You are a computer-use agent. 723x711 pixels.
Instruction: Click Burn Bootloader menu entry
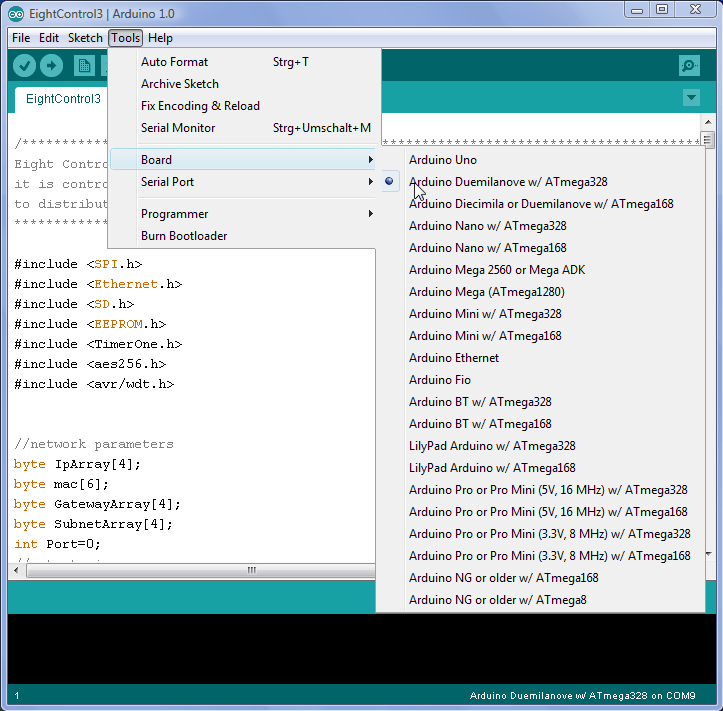pos(243,236)
